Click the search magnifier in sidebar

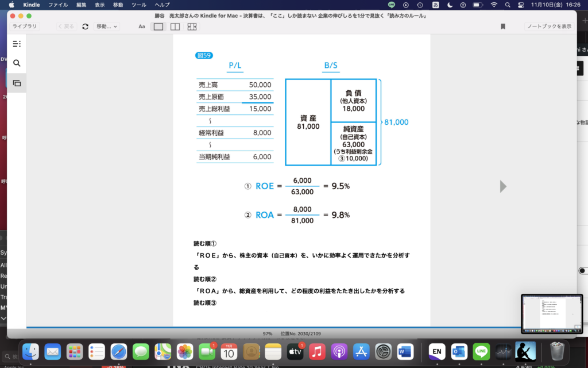[x=17, y=63]
